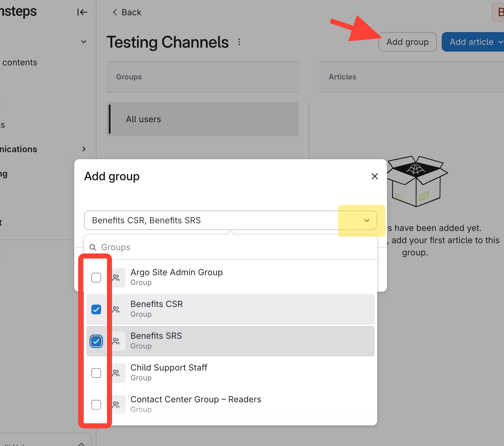Click the Benefits SRS group people icon
Image resolution: width=504 pixels, height=446 pixels.
click(116, 341)
